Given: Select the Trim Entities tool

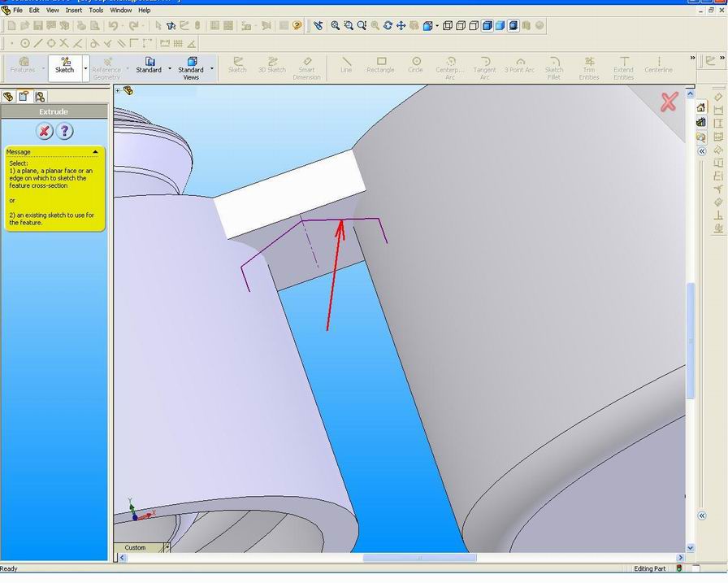Looking at the screenshot, I should (x=588, y=63).
